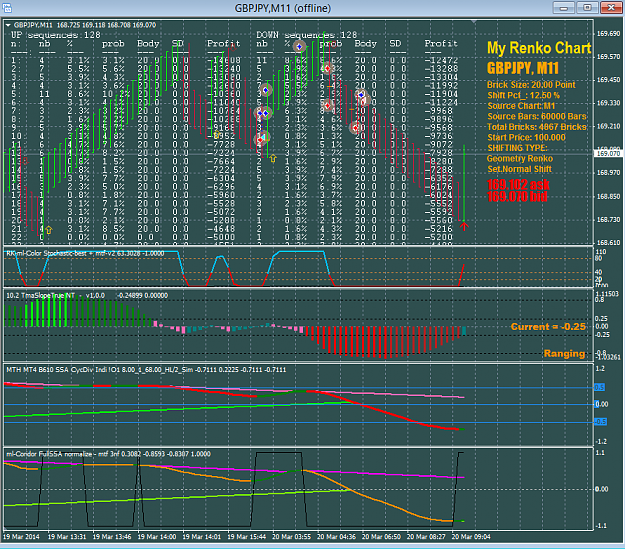The image size is (625, 549).
Task: Click the teal last bar of TmaSlope histogram
Action: (464, 331)
